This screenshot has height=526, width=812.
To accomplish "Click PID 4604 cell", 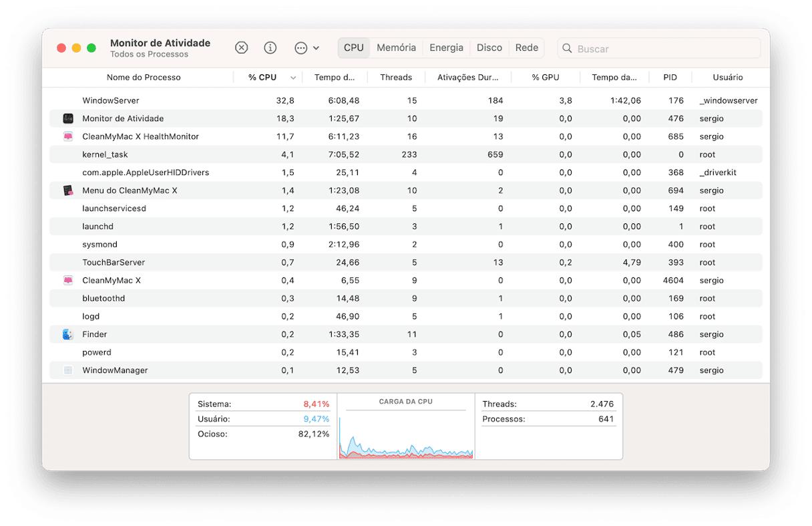I will click(673, 281).
